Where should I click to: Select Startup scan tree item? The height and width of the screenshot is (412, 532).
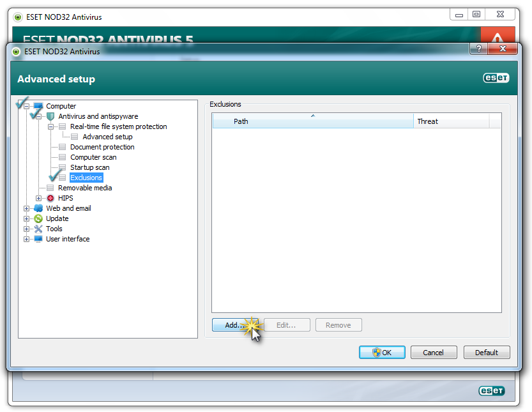click(x=89, y=167)
